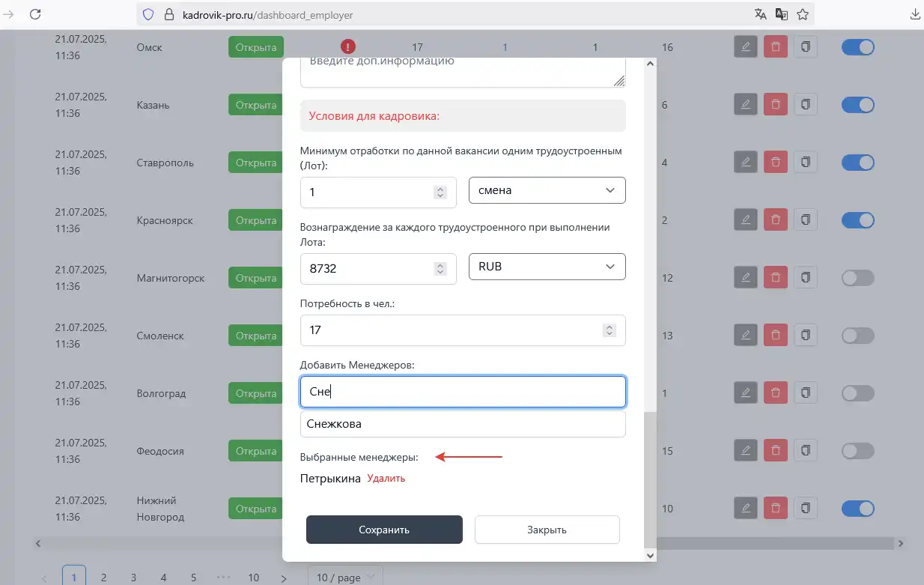Click the translate page icon in address bar
924x585 pixels.
coord(761,14)
